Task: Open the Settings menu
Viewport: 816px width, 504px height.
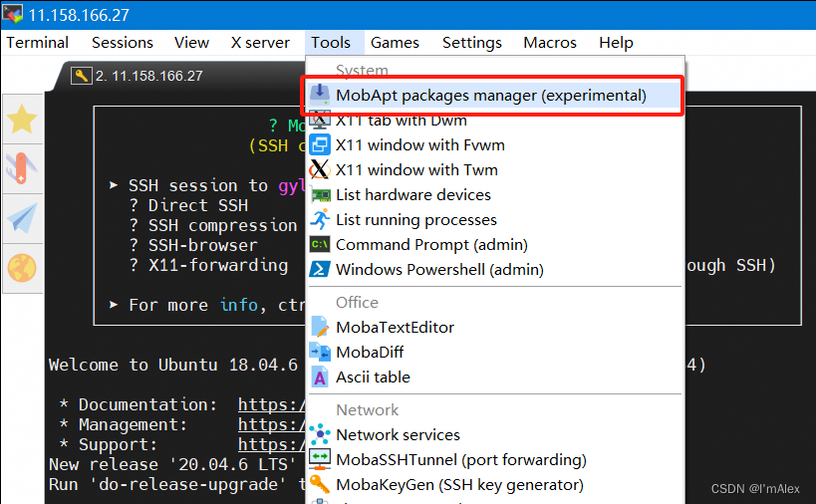Action: (472, 43)
